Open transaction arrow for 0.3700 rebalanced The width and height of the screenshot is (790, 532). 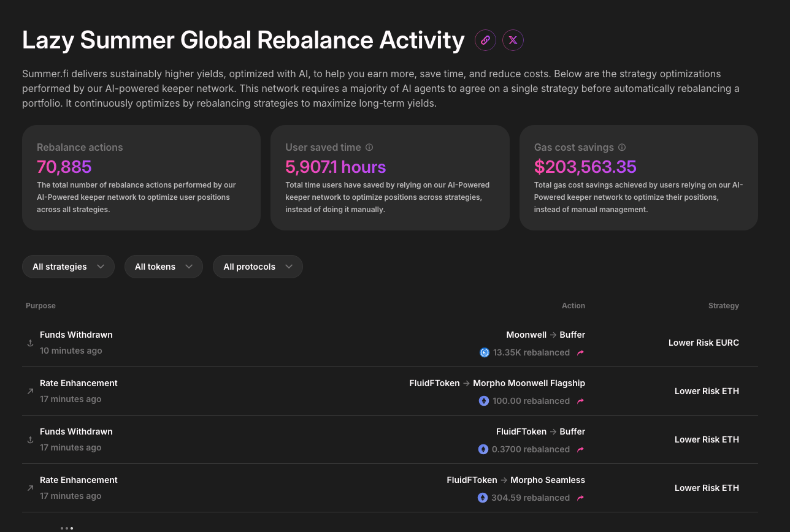pyautogui.click(x=580, y=449)
